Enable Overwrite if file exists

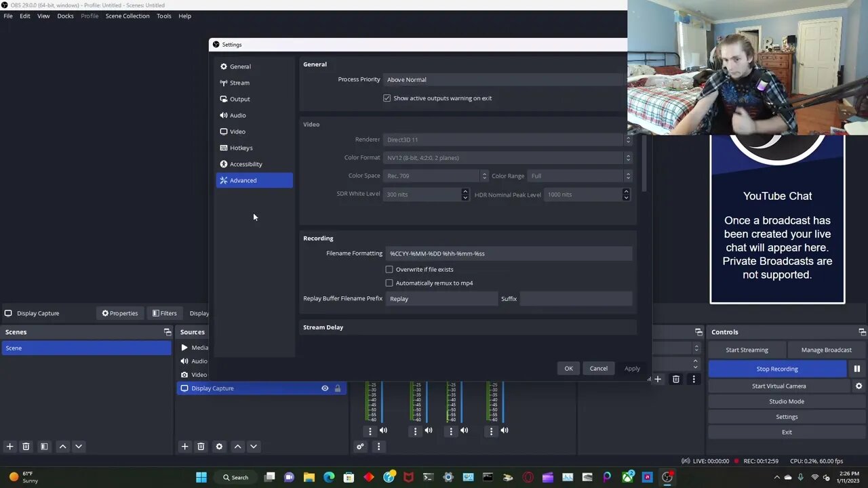389,270
